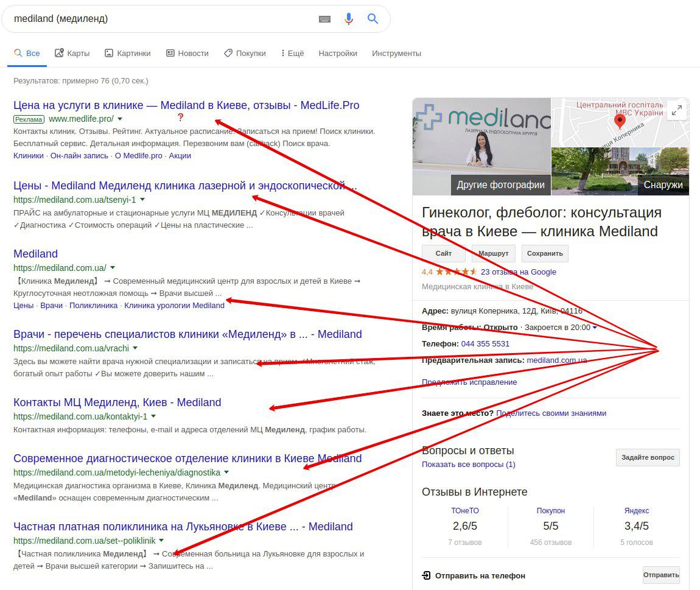The height and width of the screenshot is (590, 700).
Task: Open the Другие фотографии clinic photo
Action: point(481,147)
